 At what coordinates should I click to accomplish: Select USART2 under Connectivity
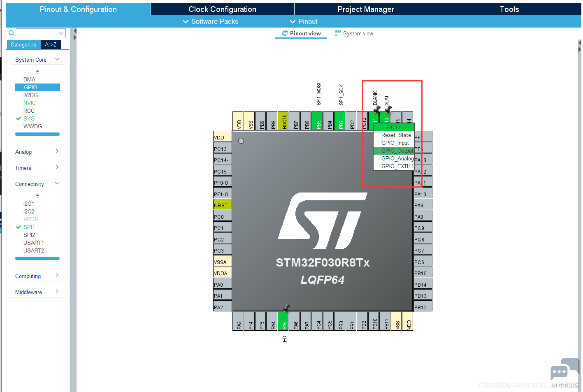(34, 251)
